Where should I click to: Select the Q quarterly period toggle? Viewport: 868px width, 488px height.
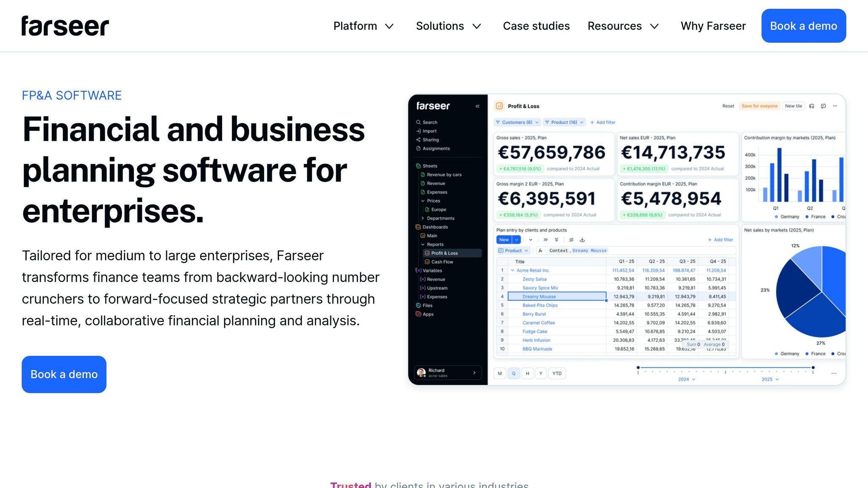pos(514,374)
